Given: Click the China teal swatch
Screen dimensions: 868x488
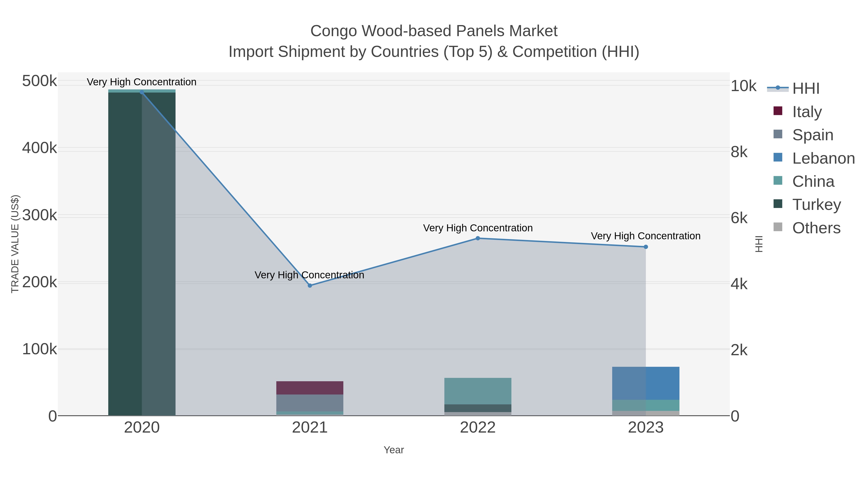Looking at the screenshot, I should pos(778,180).
